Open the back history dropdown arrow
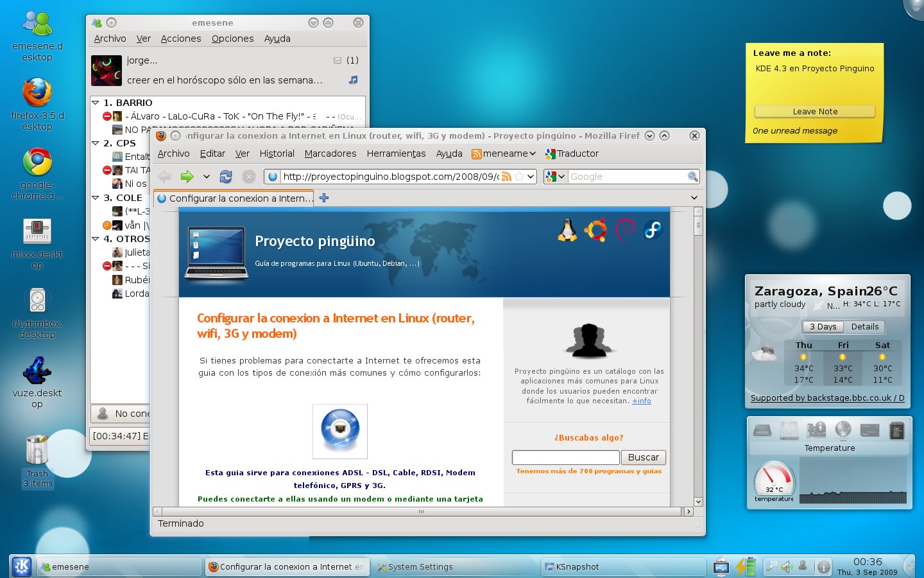The height and width of the screenshot is (578, 924). tap(207, 176)
